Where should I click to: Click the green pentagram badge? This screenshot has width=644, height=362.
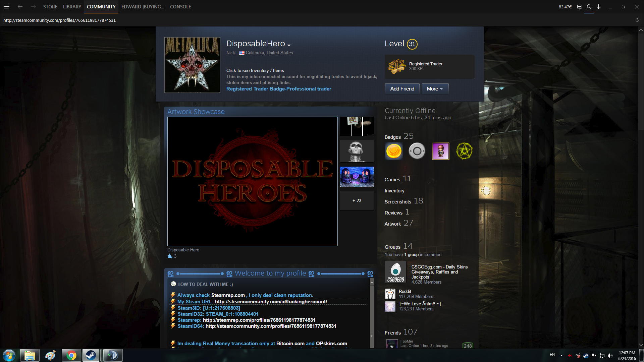[464, 151]
